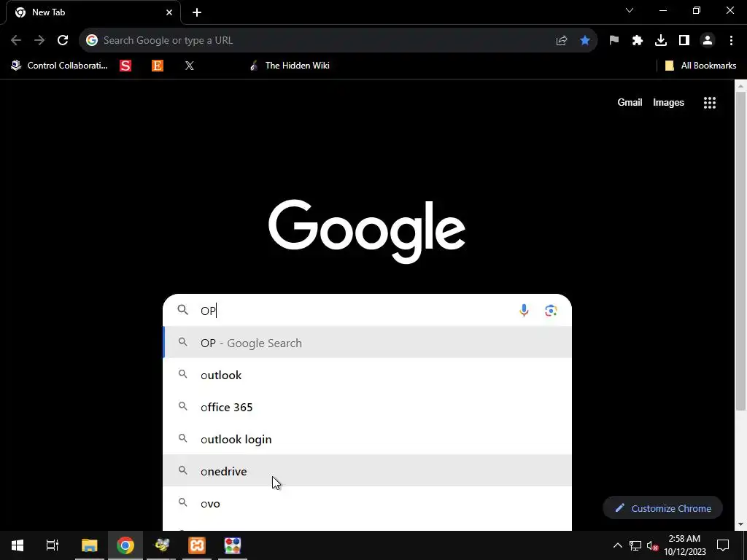Screen dimensions: 747x560
Task: Open The Hidden Wiki bookmark
Action: (290, 66)
